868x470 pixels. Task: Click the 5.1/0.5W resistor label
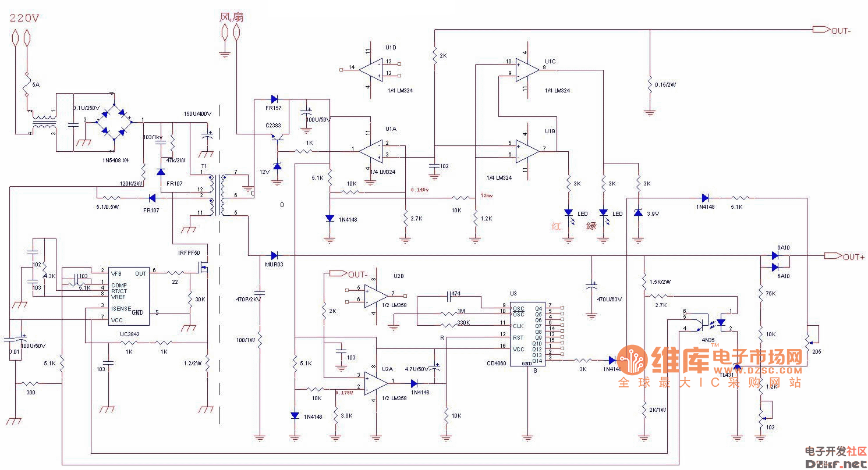(x=108, y=207)
